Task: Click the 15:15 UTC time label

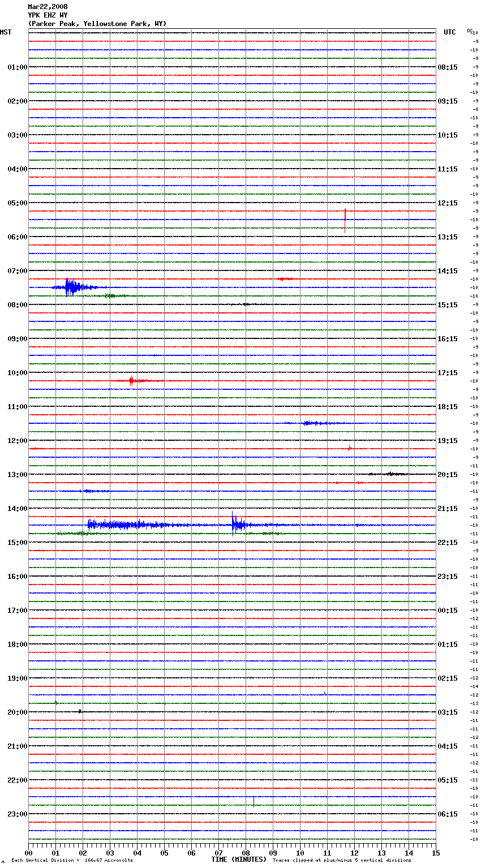Action: (448, 305)
